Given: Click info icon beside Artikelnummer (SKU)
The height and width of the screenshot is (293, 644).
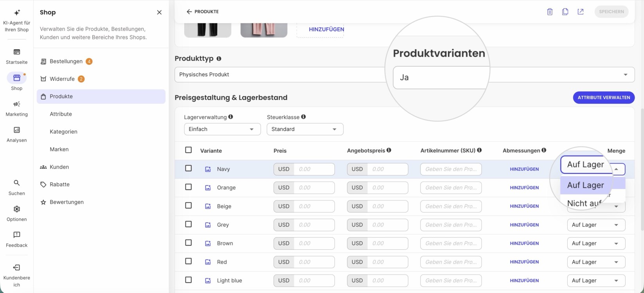Looking at the screenshot, I should pos(479,150).
